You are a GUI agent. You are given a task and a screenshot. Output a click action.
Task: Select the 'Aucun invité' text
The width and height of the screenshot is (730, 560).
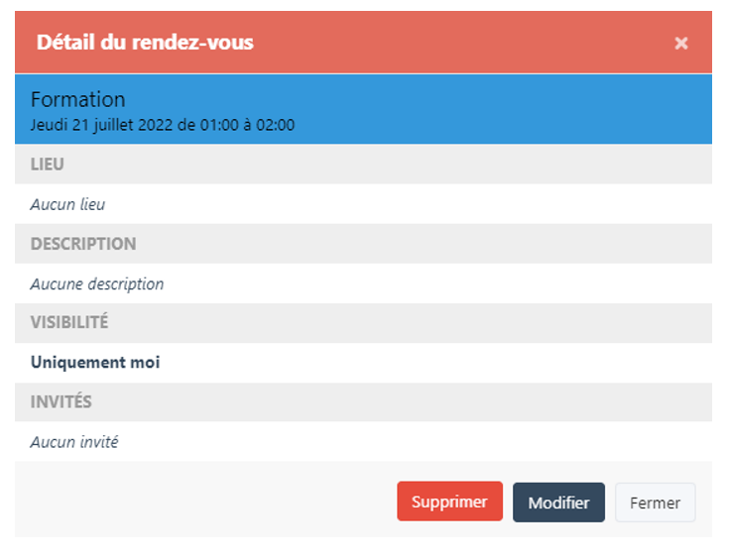(x=74, y=442)
